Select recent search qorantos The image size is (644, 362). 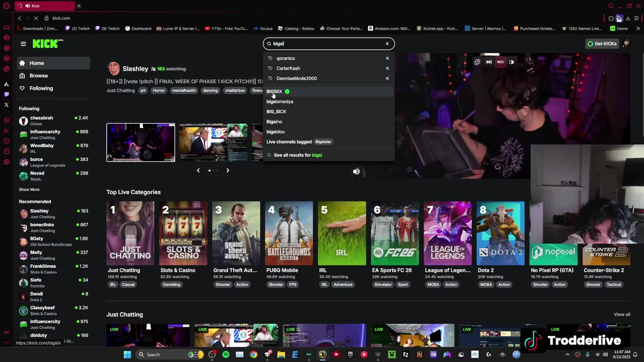pyautogui.click(x=285, y=58)
